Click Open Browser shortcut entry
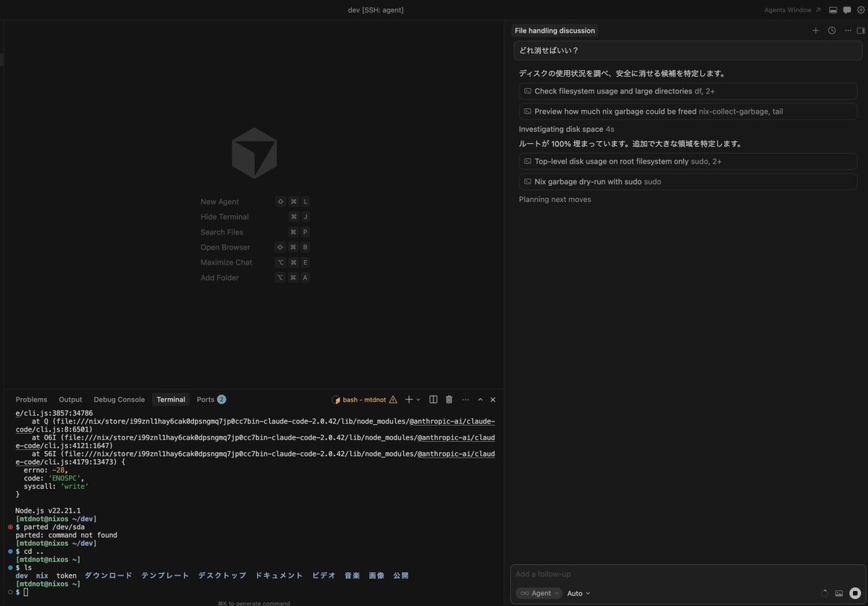Screen dimensions: 868x606 pyautogui.click(x=254, y=248)
